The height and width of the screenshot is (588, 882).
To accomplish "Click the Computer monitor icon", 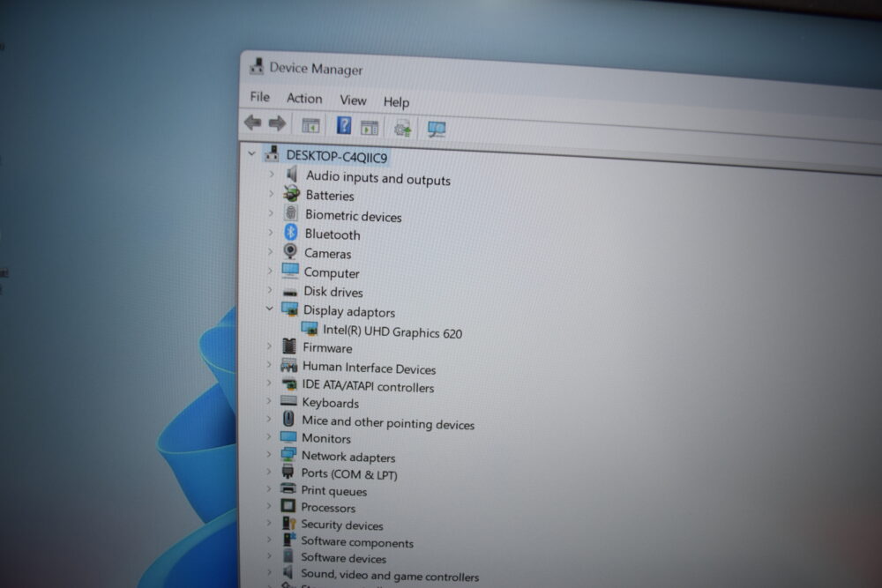I will pos(290,271).
